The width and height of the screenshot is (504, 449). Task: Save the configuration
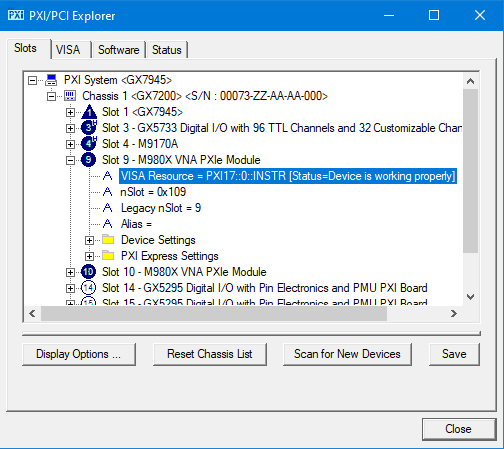tap(454, 354)
